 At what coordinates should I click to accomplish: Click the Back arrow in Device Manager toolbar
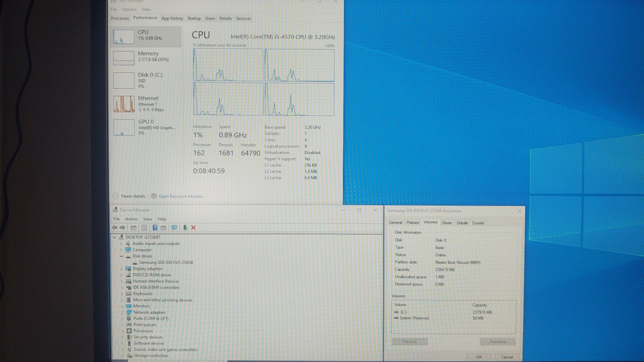115,228
